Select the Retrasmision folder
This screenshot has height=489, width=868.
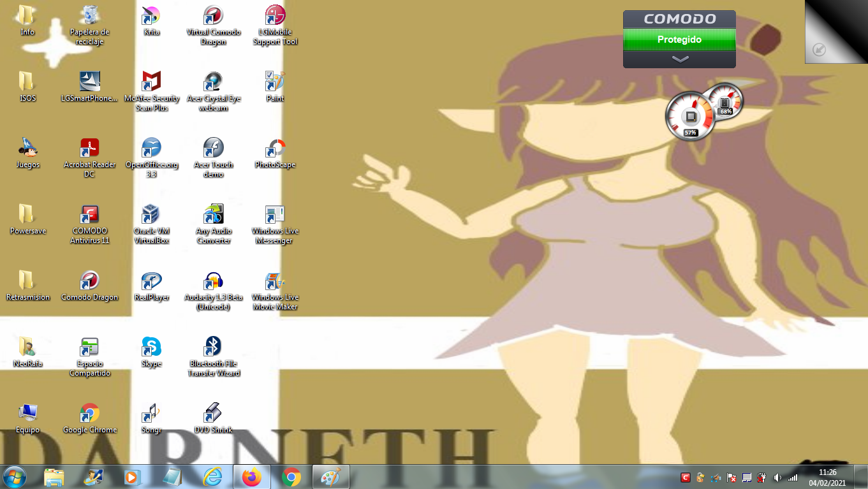coord(27,286)
